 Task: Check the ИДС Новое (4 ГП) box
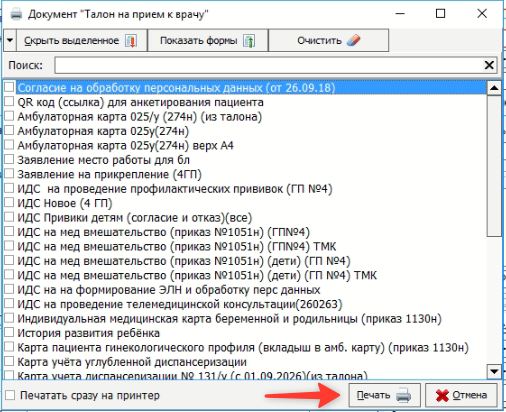pyautogui.click(x=9, y=203)
